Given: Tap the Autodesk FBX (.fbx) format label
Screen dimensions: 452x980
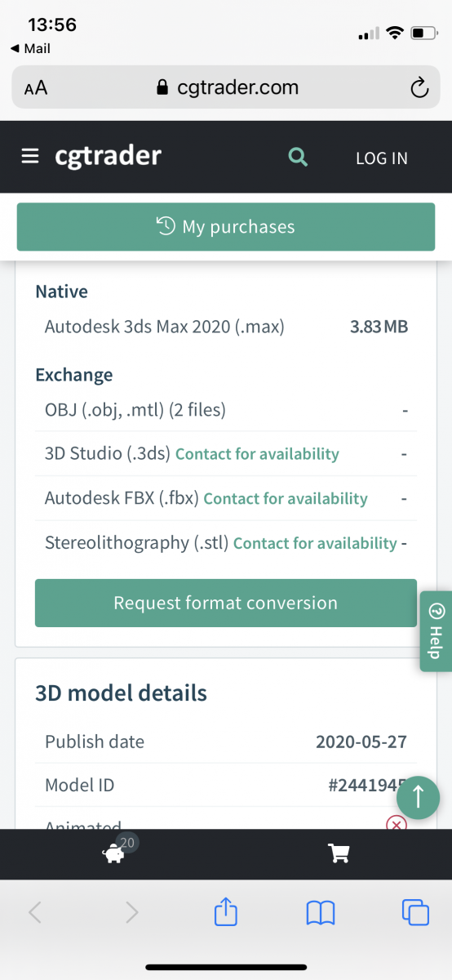Looking at the screenshot, I should 122,499.
